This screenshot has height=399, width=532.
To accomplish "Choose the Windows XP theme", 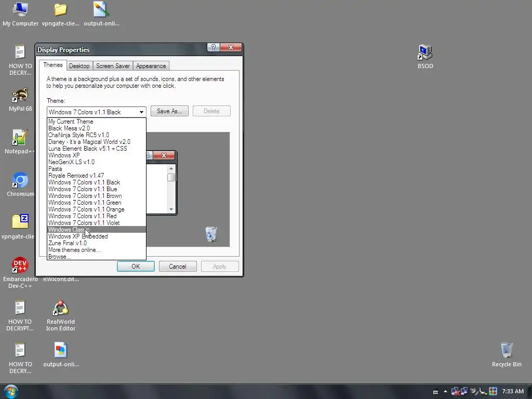I will [96, 155].
